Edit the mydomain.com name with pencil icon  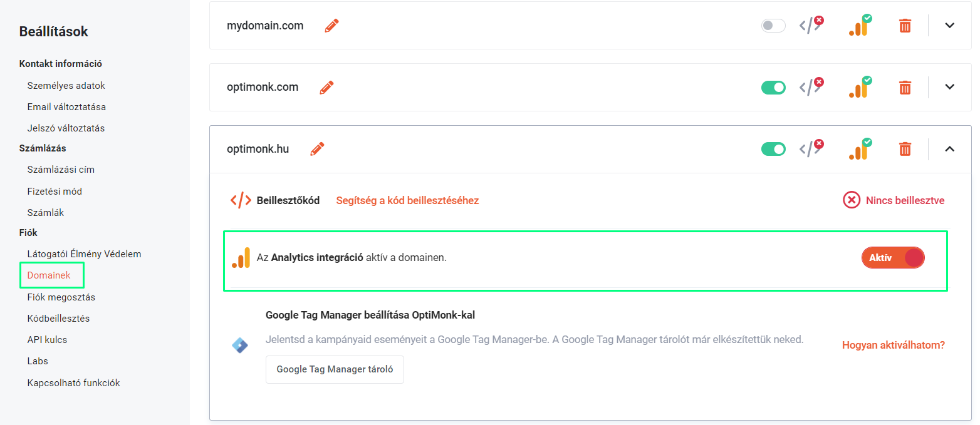click(331, 26)
